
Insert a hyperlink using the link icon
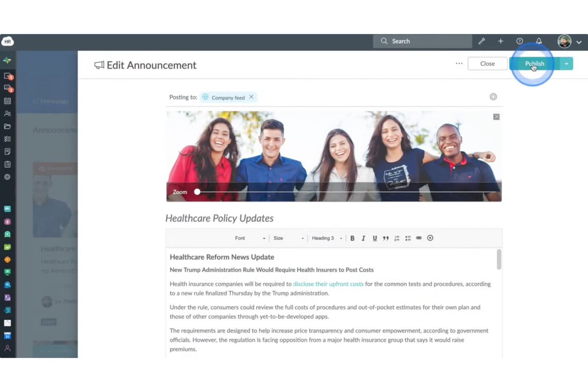point(419,238)
